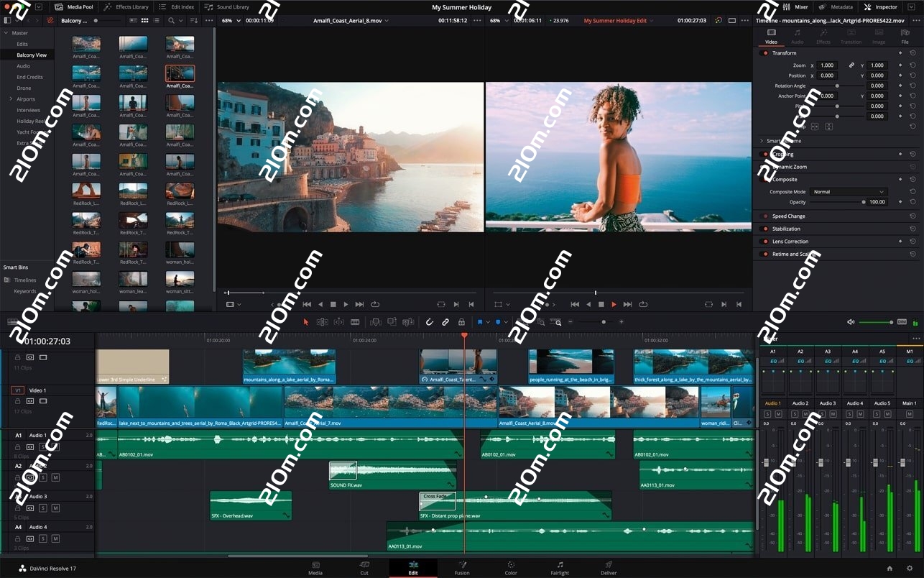Select the Blade edit tool

tap(355, 322)
